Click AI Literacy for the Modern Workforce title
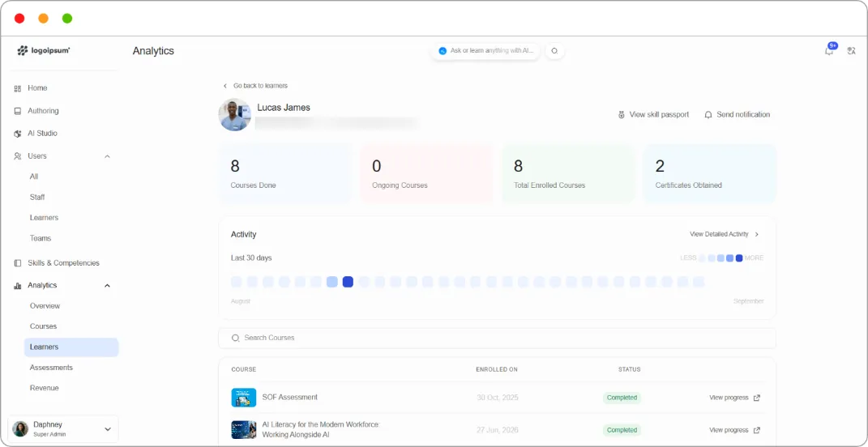Screen dimensions: 868x447 [321, 429]
